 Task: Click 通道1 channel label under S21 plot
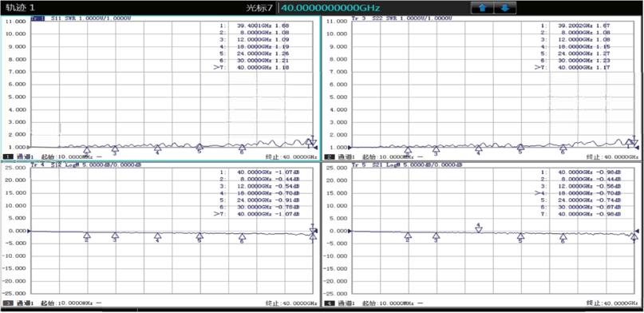(x=346, y=303)
